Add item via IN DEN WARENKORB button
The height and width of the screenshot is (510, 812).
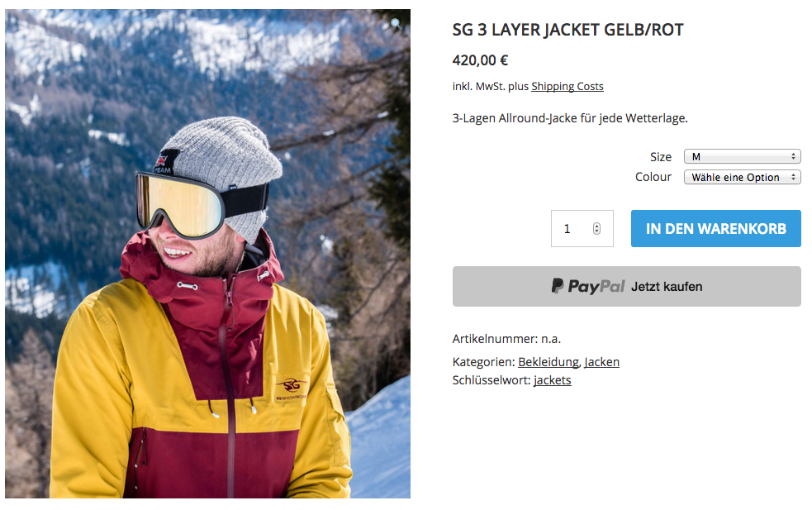pyautogui.click(x=715, y=229)
